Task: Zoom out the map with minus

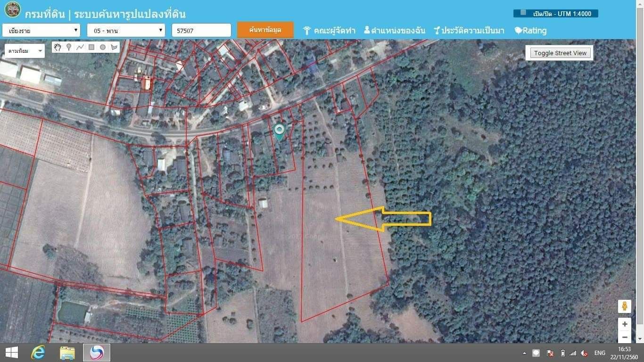Action: point(625,337)
